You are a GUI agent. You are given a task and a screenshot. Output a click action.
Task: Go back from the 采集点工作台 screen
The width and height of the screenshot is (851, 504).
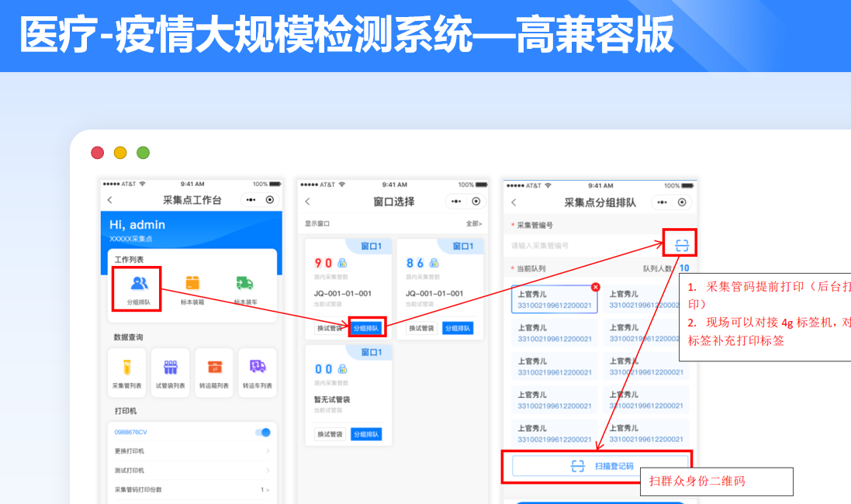click(x=110, y=200)
